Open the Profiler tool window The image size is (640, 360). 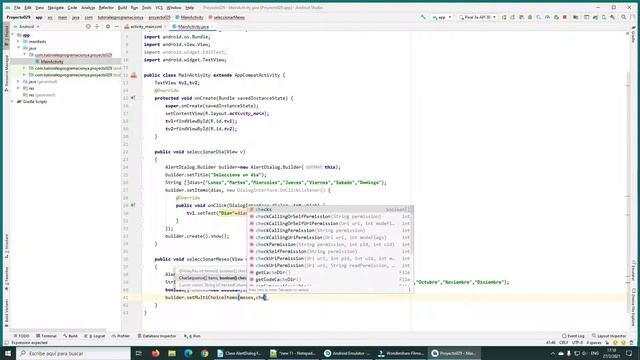(x=121, y=336)
